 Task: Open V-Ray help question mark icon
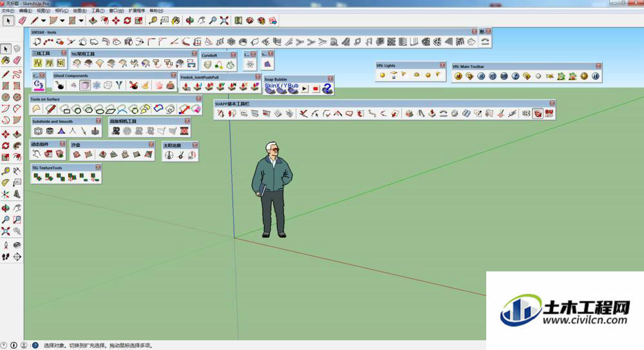tap(515, 76)
